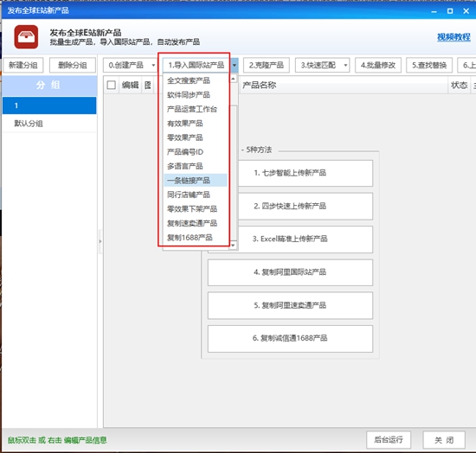Image resolution: width=476 pixels, height=453 pixels.
Task: Tick the select-all checkbox in table header
Action: pos(111,86)
